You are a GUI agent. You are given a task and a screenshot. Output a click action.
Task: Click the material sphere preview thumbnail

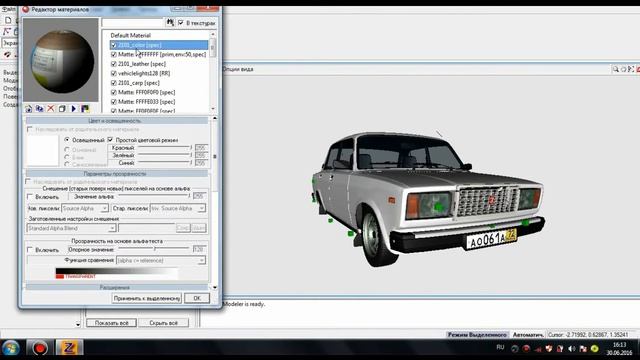pyautogui.click(x=61, y=60)
